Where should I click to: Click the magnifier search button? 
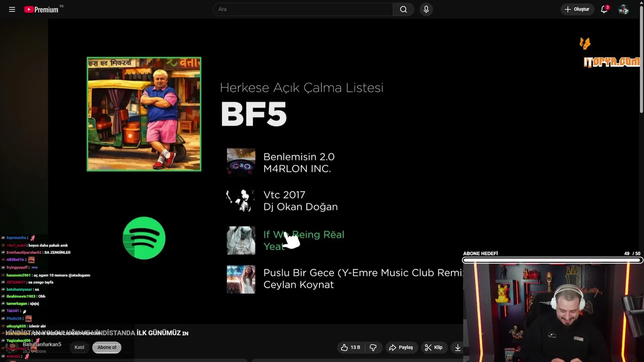(x=404, y=10)
